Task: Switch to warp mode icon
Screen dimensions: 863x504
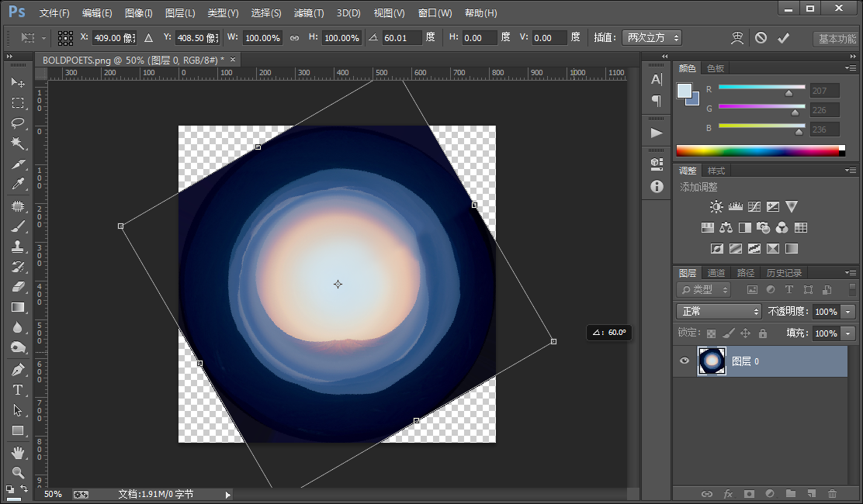Action: tap(737, 38)
